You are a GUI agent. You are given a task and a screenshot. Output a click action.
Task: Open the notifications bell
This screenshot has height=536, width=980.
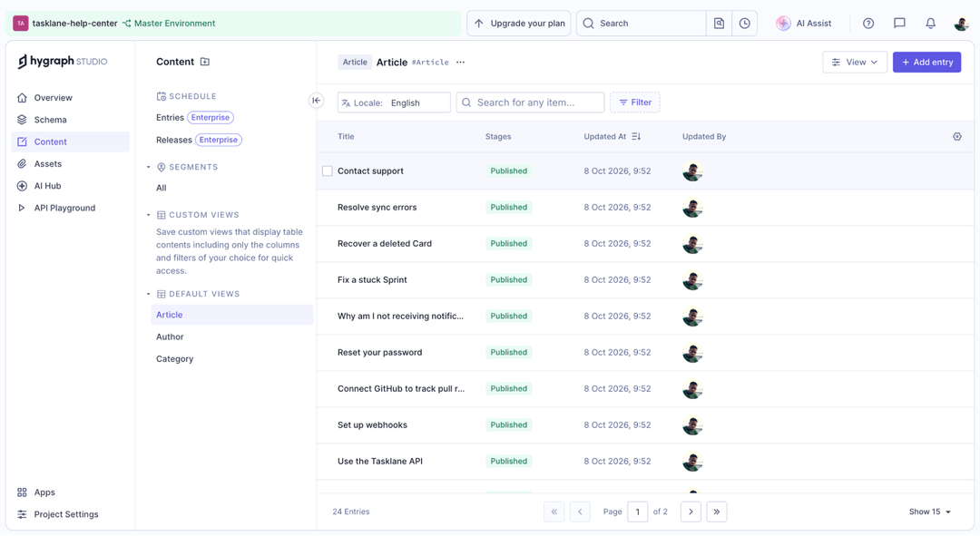[931, 23]
